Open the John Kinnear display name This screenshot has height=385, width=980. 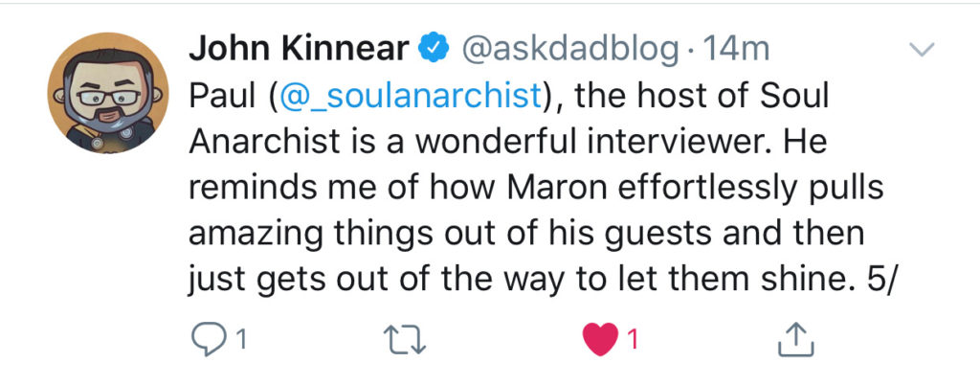(301, 47)
